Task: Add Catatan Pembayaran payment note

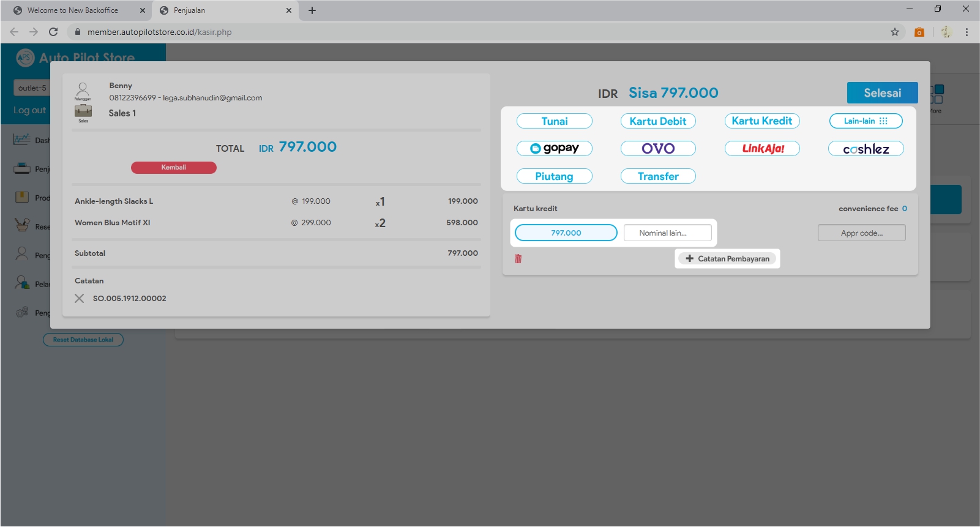Action: (727, 259)
